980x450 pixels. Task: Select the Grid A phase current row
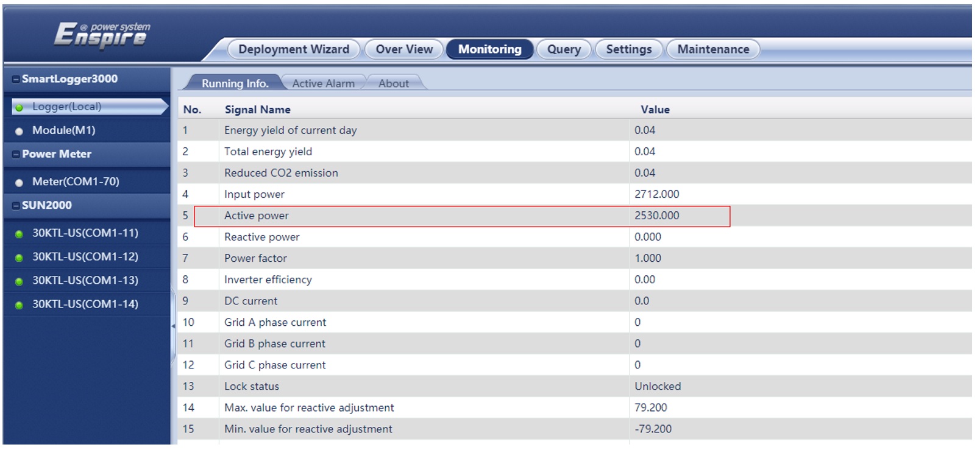tap(574, 322)
